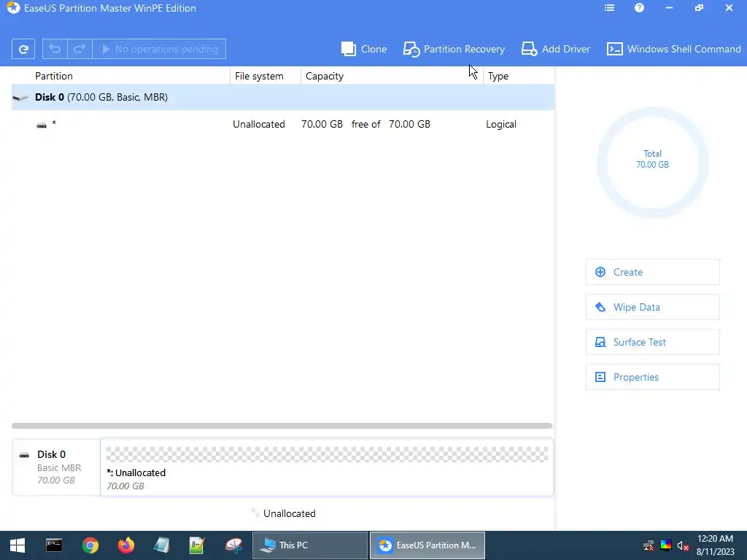Viewport: 747px width, 560px height.
Task: Open Command Prompt from taskbar
Action: pos(54,545)
